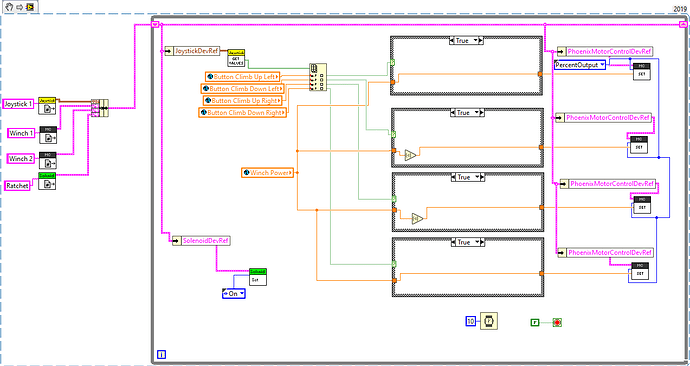Select the Solenoid Set VI icon

[x=258, y=277]
